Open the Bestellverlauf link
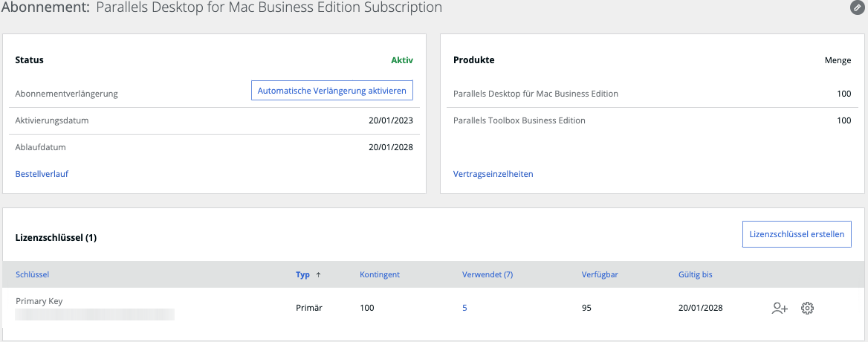The image size is (868, 342). pos(42,174)
